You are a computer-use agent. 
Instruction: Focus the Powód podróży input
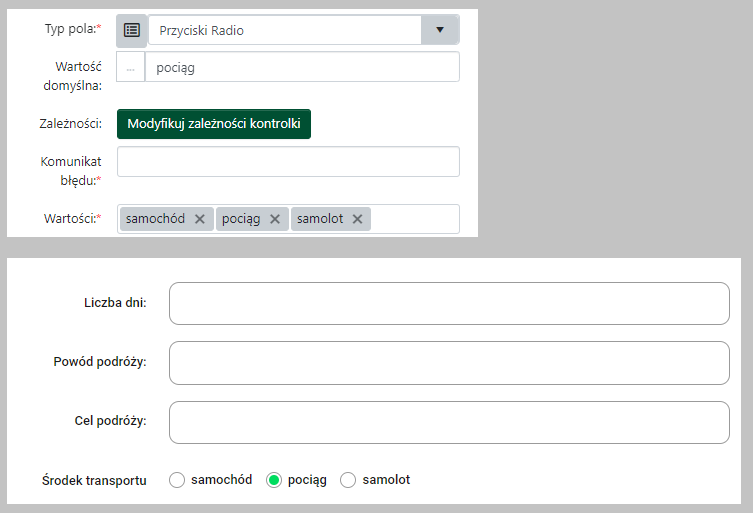[449, 363]
